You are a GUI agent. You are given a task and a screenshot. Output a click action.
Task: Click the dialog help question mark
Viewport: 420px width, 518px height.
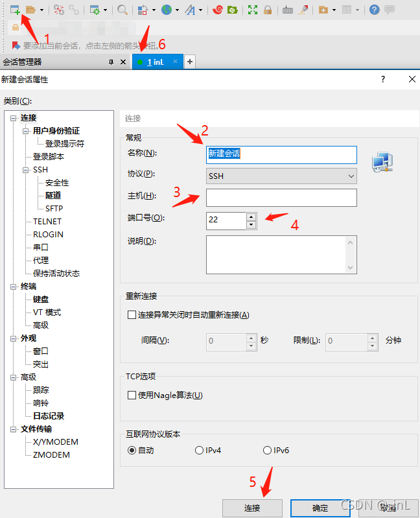pyautogui.click(x=383, y=79)
